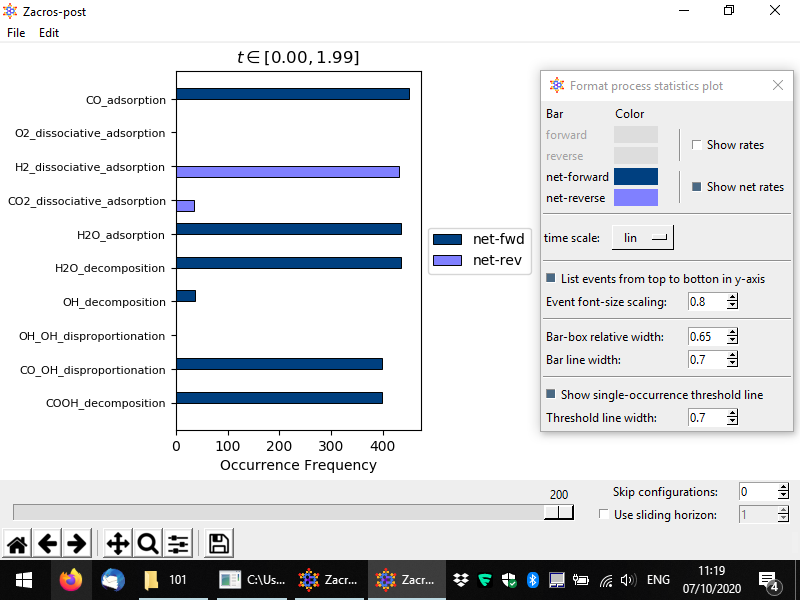The image size is (800, 600).
Task: Toggle the Show net rates checkbox
Action: [x=697, y=187]
